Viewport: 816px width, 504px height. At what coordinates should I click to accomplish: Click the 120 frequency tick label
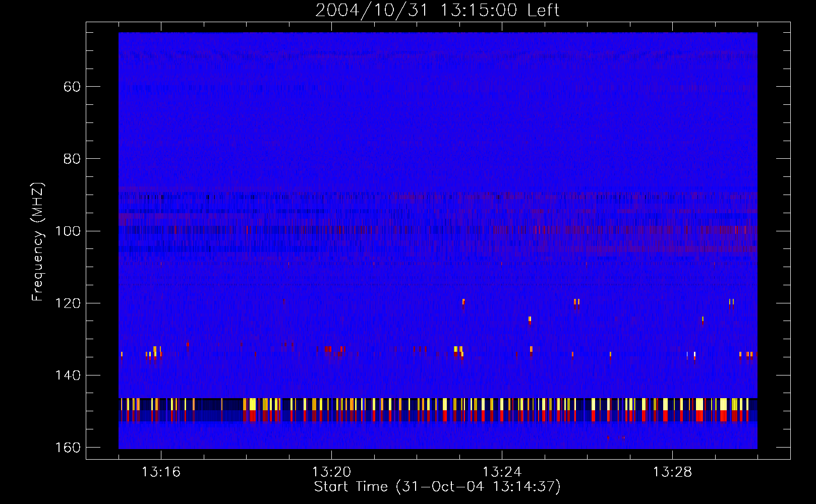[x=68, y=303]
